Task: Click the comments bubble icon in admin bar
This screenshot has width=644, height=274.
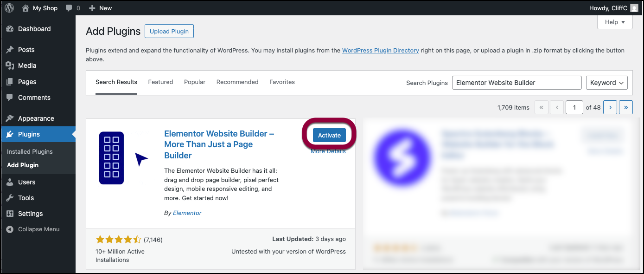Action: pyautogui.click(x=69, y=8)
